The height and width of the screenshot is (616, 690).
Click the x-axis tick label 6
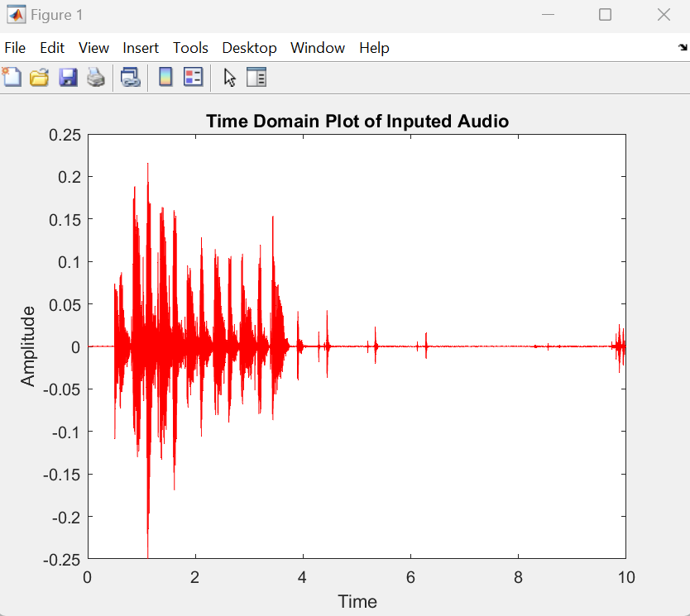pyautogui.click(x=410, y=577)
